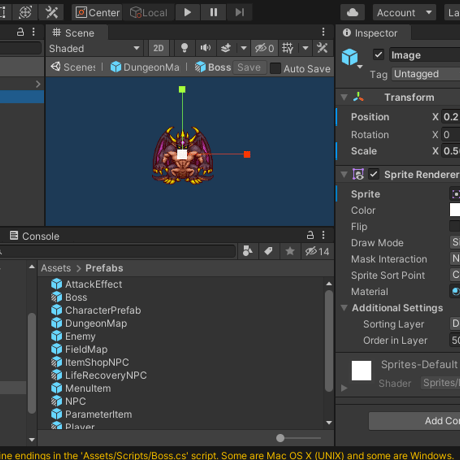Click the Pause button
The height and width of the screenshot is (460, 460).
[213, 13]
